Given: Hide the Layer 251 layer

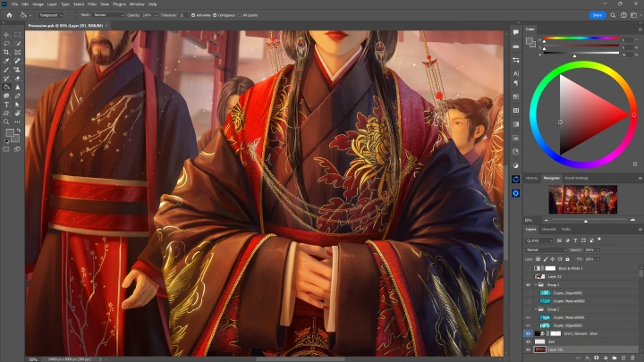Looking at the screenshot, I should (x=529, y=349).
